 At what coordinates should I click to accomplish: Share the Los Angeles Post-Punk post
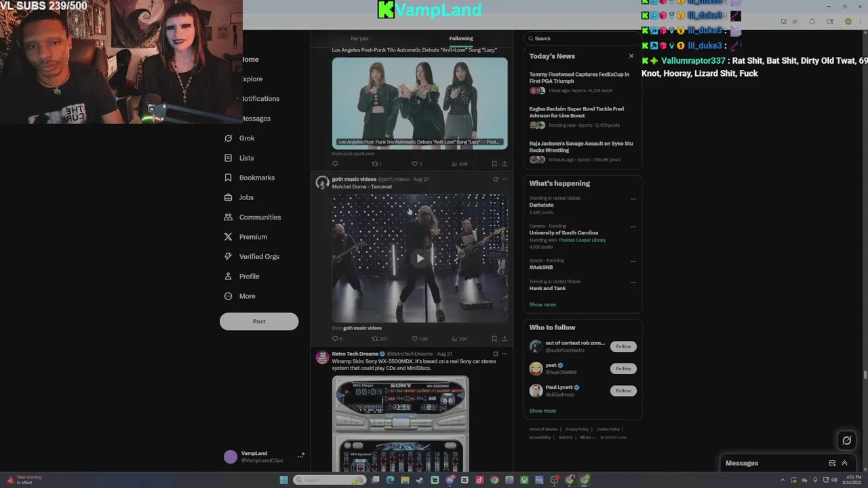coord(505,163)
